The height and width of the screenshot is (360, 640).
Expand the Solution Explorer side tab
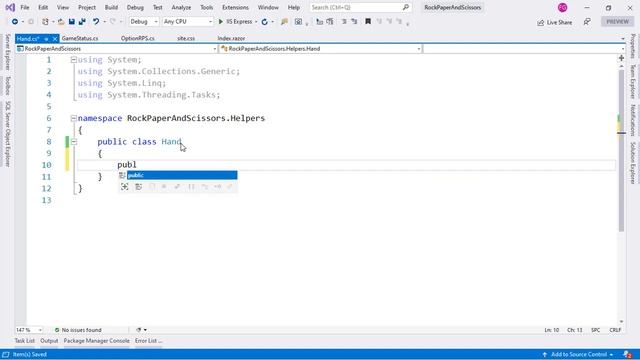click(x=633, y=163)
